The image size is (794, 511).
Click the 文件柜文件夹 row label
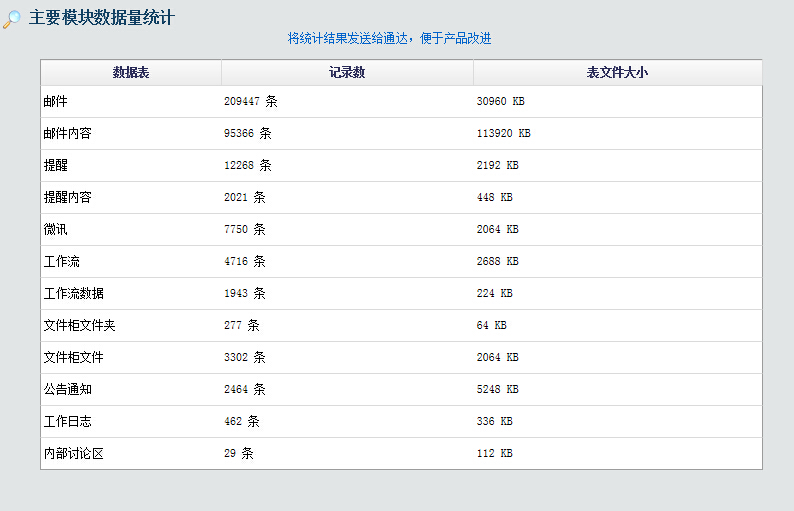point(80,326)
